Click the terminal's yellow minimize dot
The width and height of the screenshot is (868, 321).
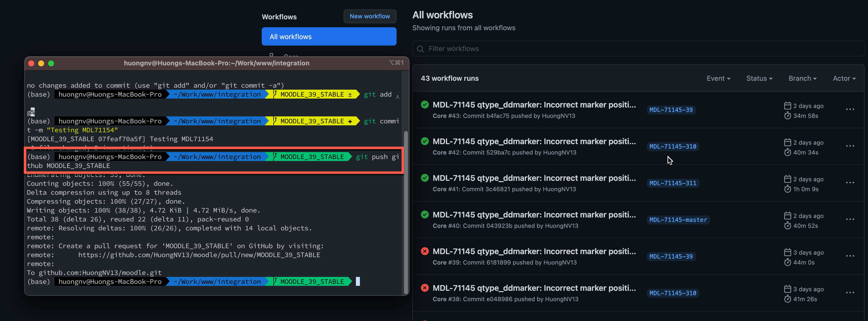coord(41,63)
